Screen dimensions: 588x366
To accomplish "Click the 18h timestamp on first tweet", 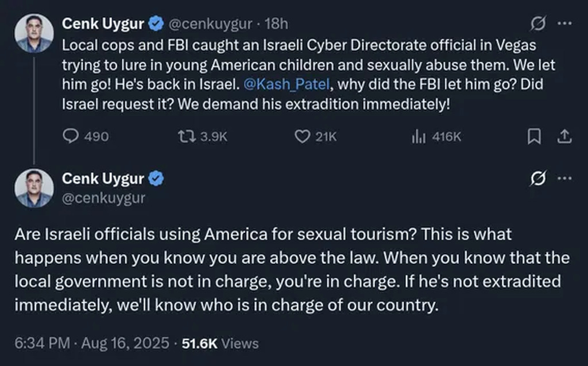I will click(x=278, y=24).
